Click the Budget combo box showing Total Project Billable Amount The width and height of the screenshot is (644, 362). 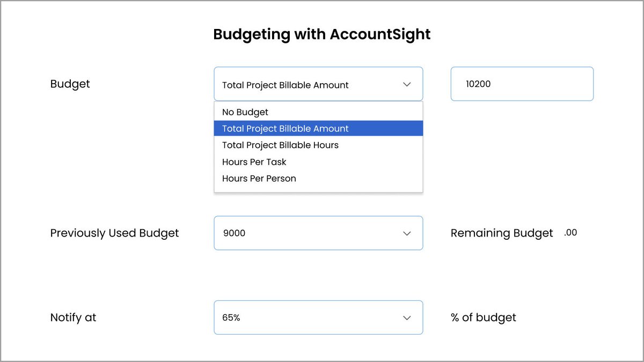[318, 84]
